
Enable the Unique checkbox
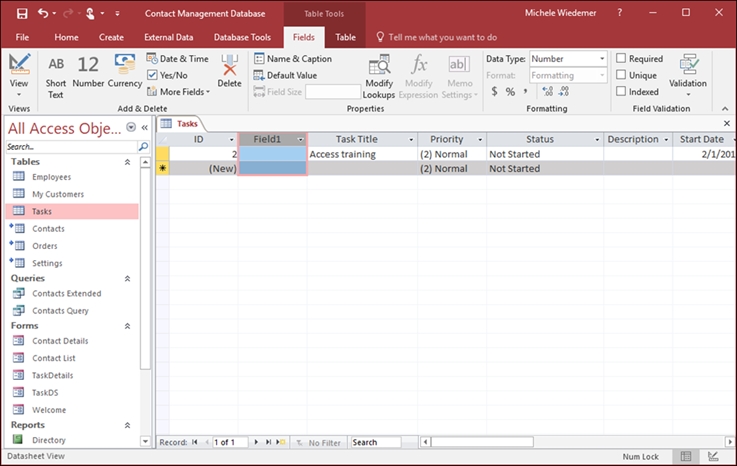(621, 75)
